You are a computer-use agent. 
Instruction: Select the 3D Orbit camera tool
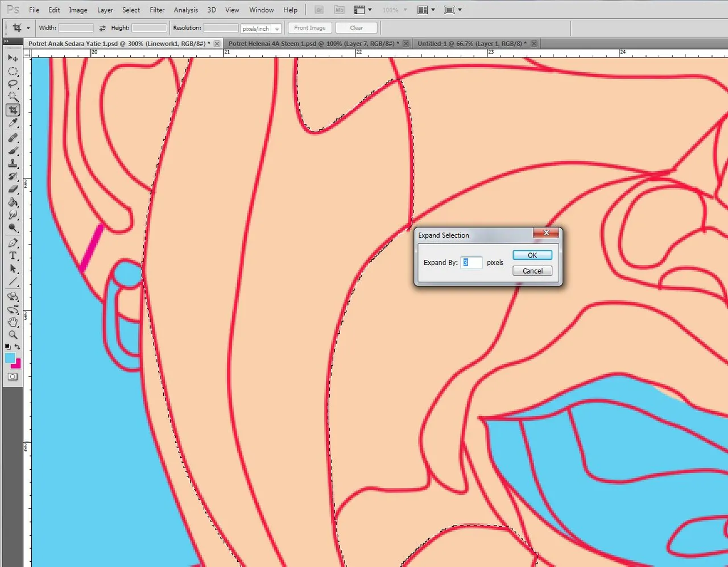point(13,309)
